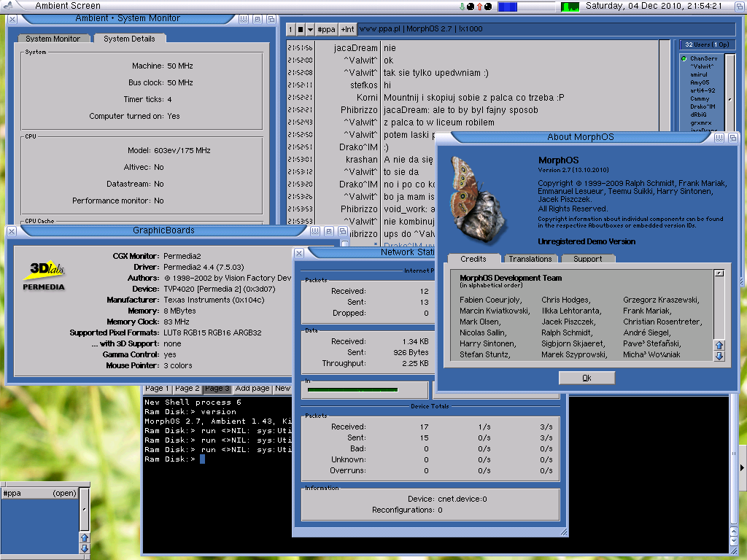Switch to the System Monitor tab
Viewport: 747px width, 560px height.
[53, 39]
